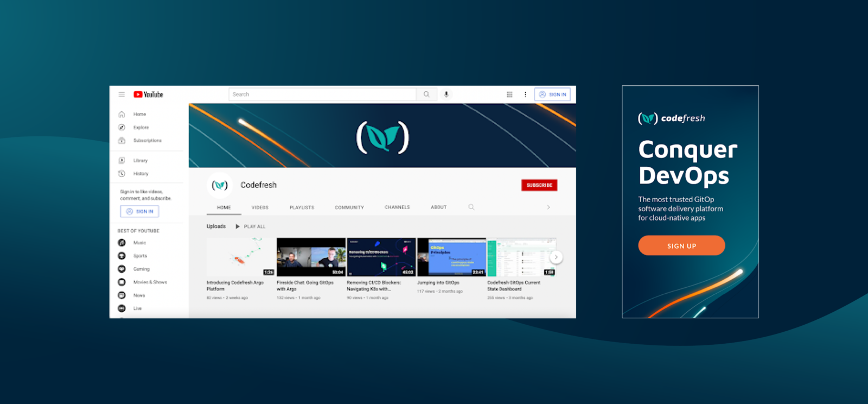Open Fireside Chat: Going GitOps thumbnail
This screenshot has height=404, width=868.
pyautogui.click(x=311, y=257)
